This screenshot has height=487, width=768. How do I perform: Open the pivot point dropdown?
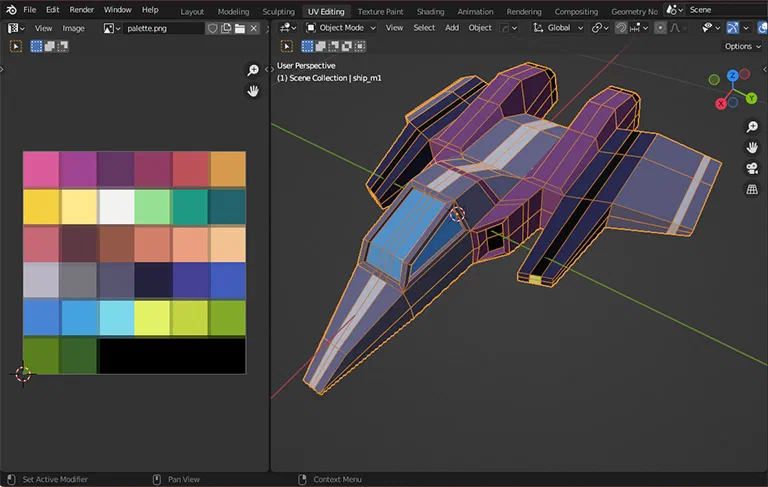pos(600,28)
